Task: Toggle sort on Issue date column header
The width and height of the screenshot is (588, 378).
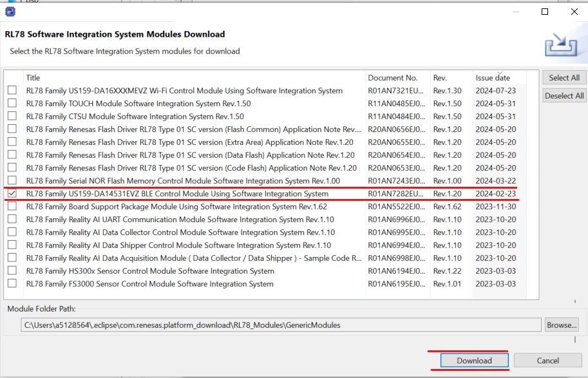Action: click(x=500, y=78)
